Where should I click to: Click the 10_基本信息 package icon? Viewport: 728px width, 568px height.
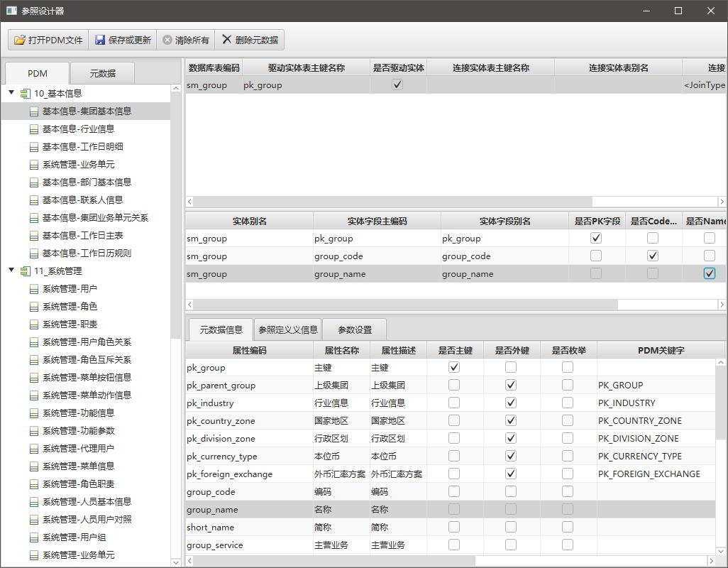pyautogui.click(x=26, y=94)
